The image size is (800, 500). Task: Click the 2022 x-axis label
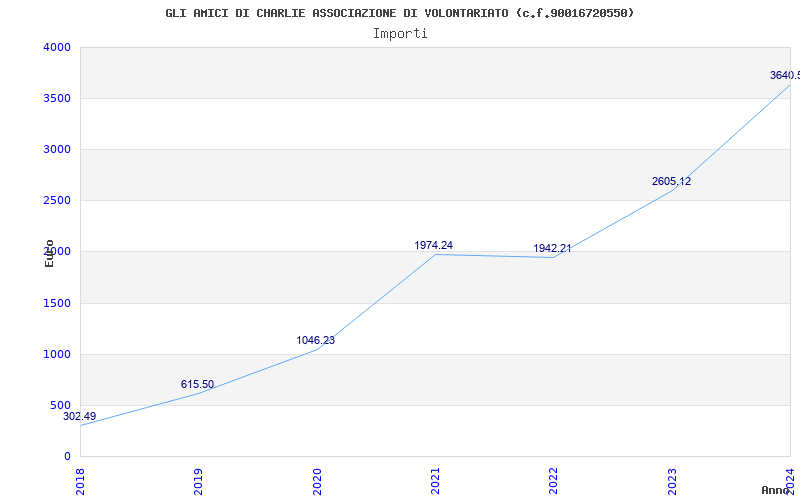(553, 481)
